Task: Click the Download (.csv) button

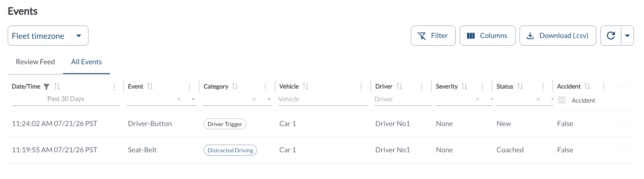Action: point(558,36)
